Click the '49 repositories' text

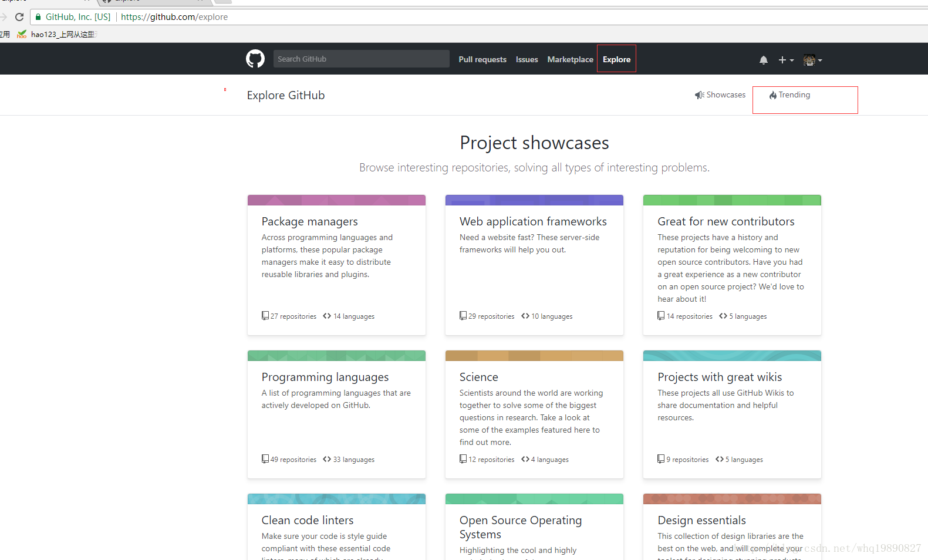[x=293, y=460]
